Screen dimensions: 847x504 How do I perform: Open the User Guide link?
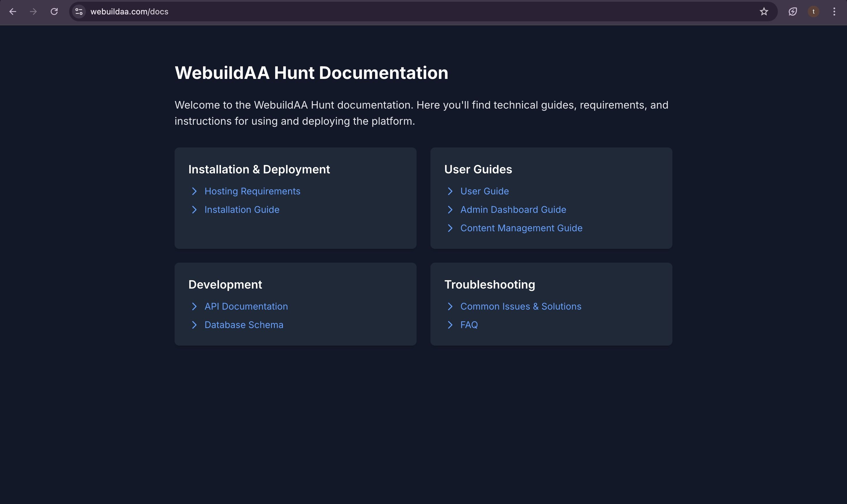click(484, 191)
